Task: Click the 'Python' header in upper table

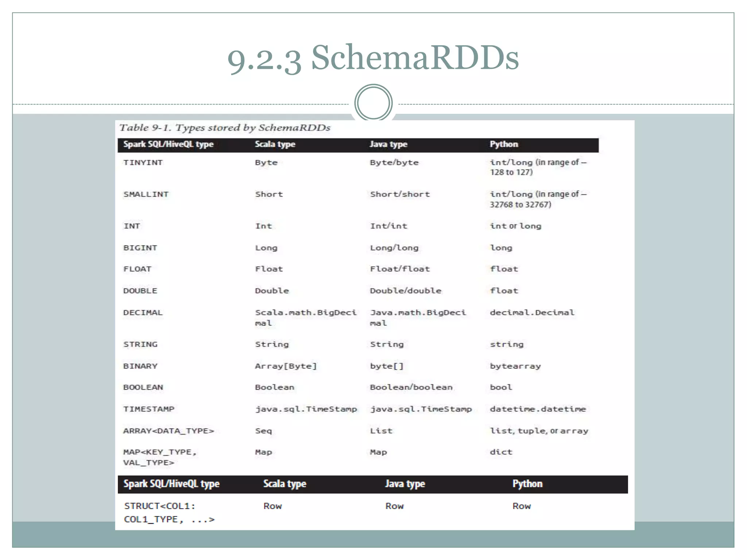Action: click(504, 144)
